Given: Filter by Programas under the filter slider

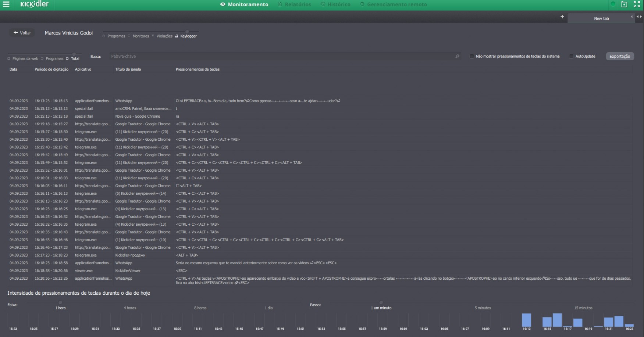Looking at the screenshot, I should click(x=52, y=58).
